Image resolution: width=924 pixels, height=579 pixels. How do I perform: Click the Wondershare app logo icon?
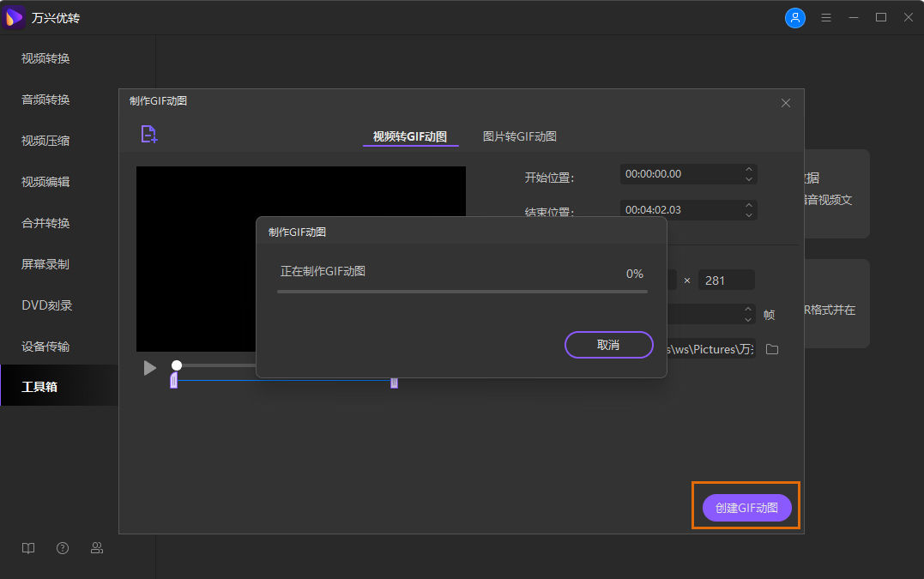pos(14,16)
